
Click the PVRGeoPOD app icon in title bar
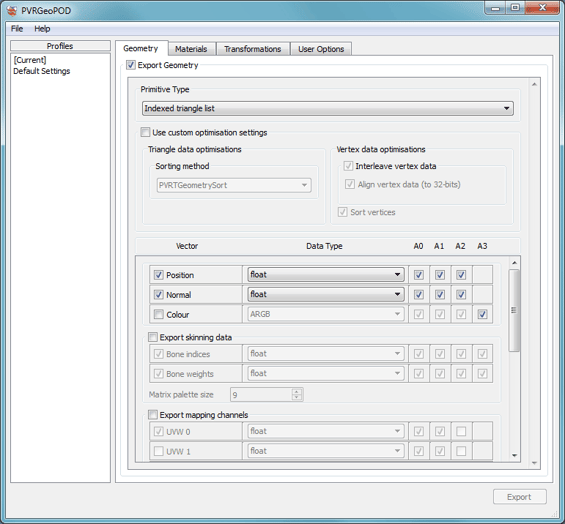point(12,11)
